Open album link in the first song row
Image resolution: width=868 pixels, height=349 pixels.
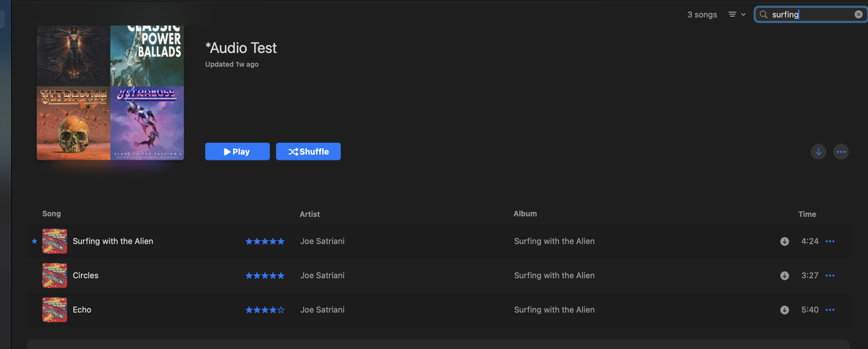(554, 241)
